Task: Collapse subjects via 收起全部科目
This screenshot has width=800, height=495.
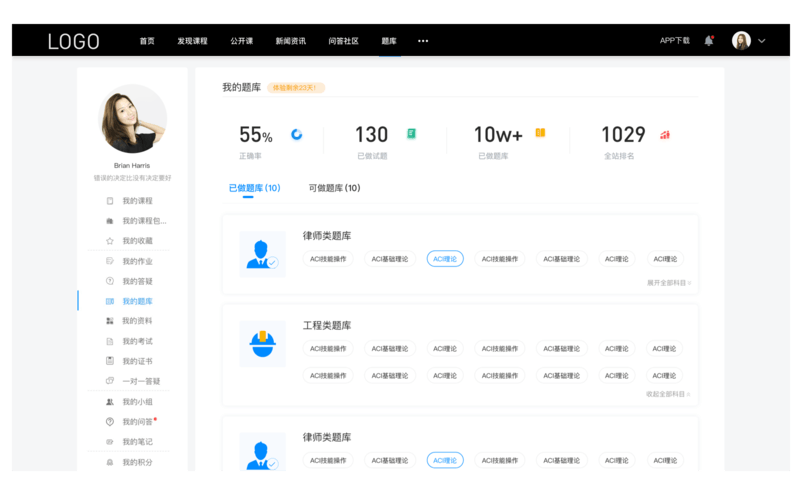Action: coord(668,394)
